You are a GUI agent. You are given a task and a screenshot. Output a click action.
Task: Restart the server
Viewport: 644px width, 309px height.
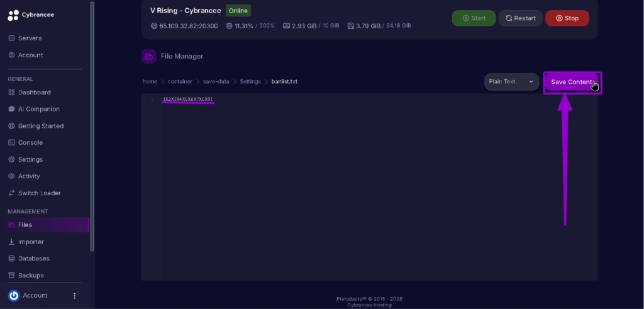tap(520, 18)
